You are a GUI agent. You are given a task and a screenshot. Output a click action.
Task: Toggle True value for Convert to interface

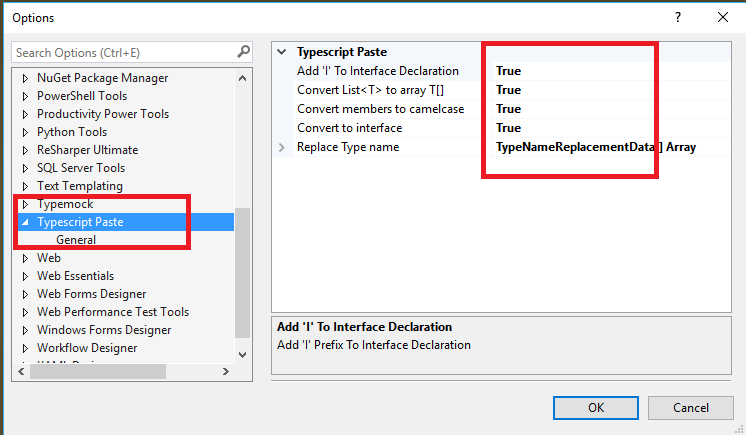pos(508,128)
